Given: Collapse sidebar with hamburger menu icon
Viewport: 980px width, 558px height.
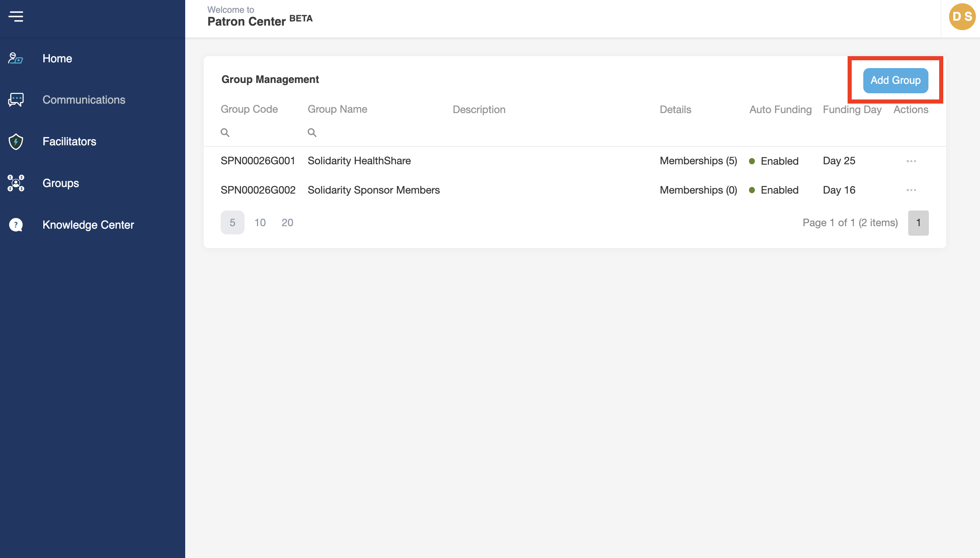Looking at the screenshot, I should click(16, 17).
